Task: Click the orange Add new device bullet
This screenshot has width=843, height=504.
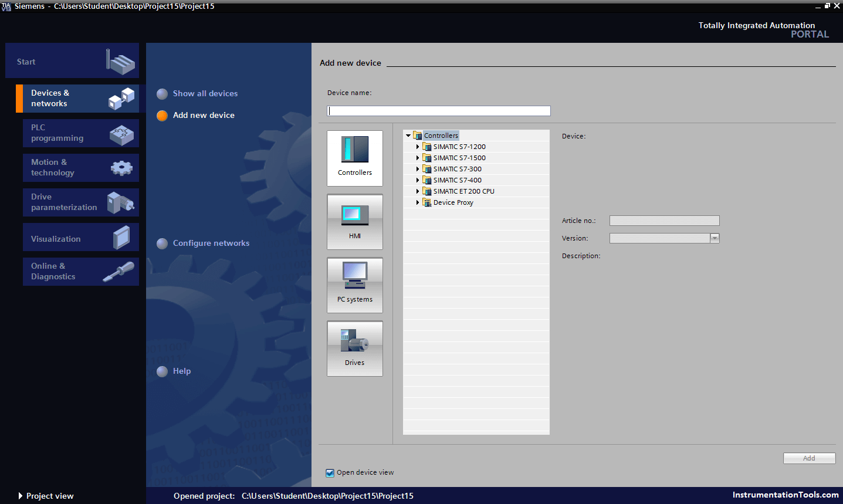Action: [162, 116]
